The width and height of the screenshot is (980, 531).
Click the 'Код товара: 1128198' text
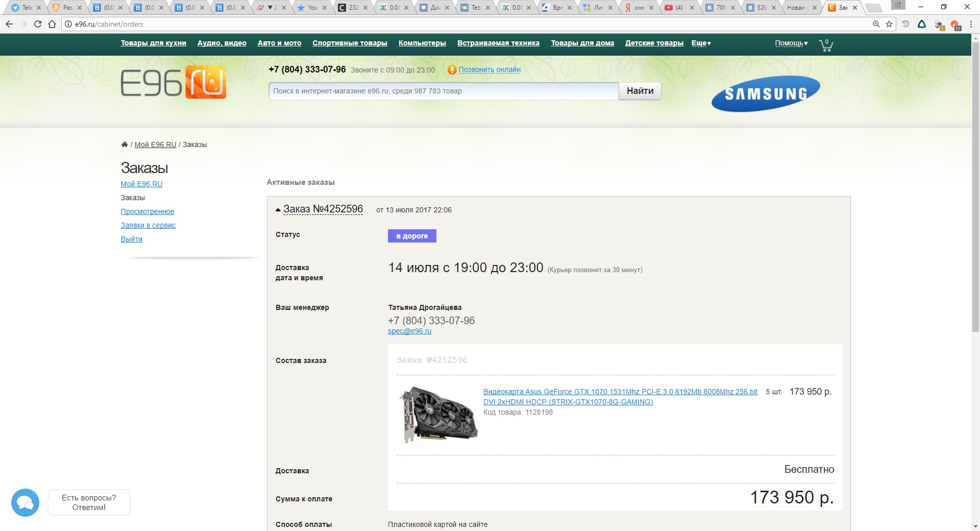click(x=518, y=412)
